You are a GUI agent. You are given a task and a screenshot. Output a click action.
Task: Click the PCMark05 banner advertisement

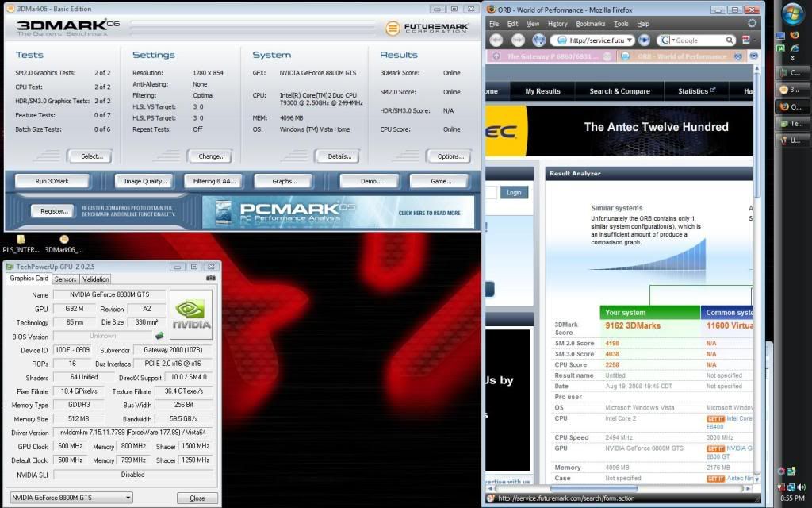[x=338, y=212]
